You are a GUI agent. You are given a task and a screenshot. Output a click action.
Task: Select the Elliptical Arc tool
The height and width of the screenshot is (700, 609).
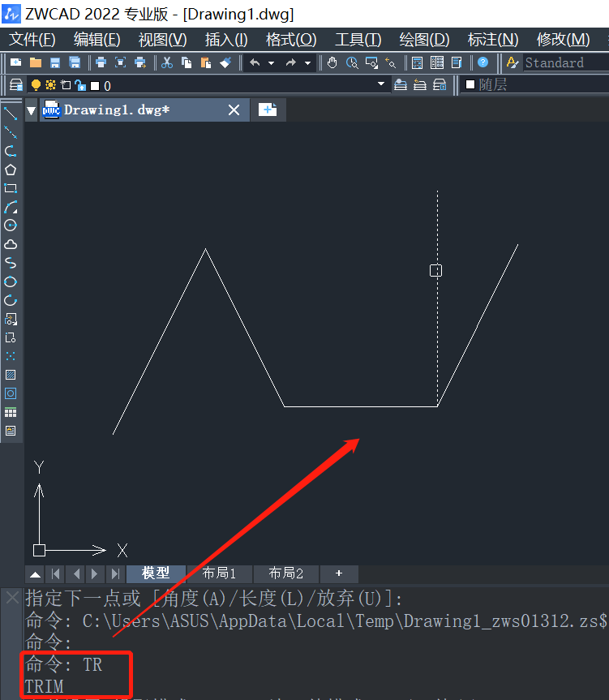11,300
